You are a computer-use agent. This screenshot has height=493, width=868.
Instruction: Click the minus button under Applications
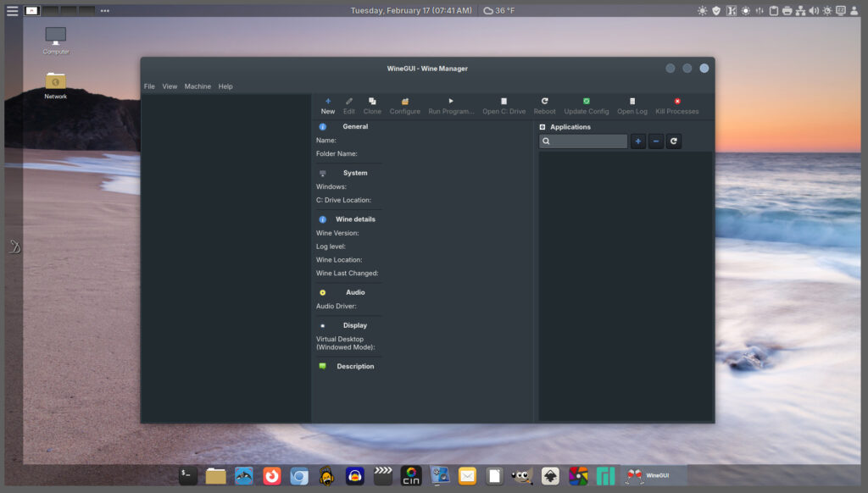tap(656, 141)
